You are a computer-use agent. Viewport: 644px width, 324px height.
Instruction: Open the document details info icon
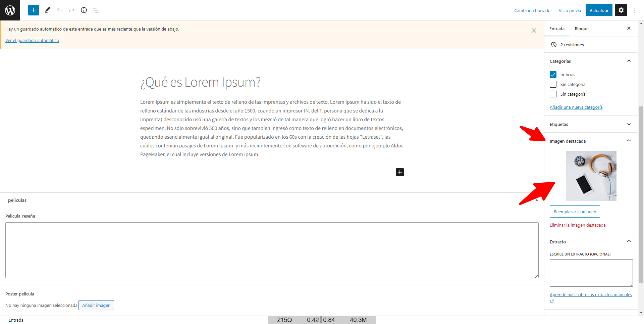pos(84,10)
